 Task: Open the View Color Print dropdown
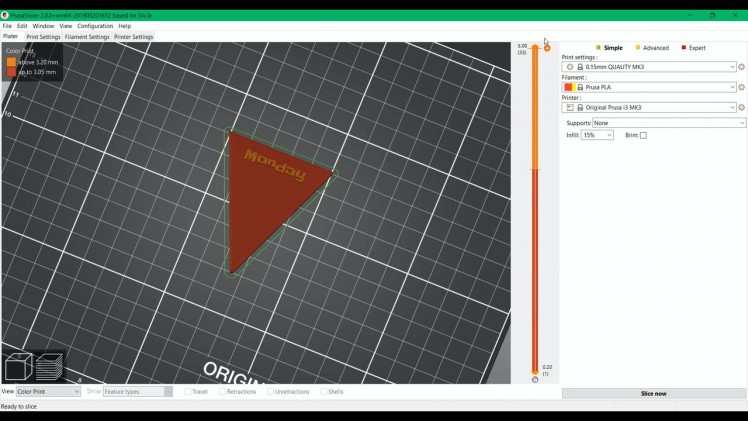pos(48,391)
